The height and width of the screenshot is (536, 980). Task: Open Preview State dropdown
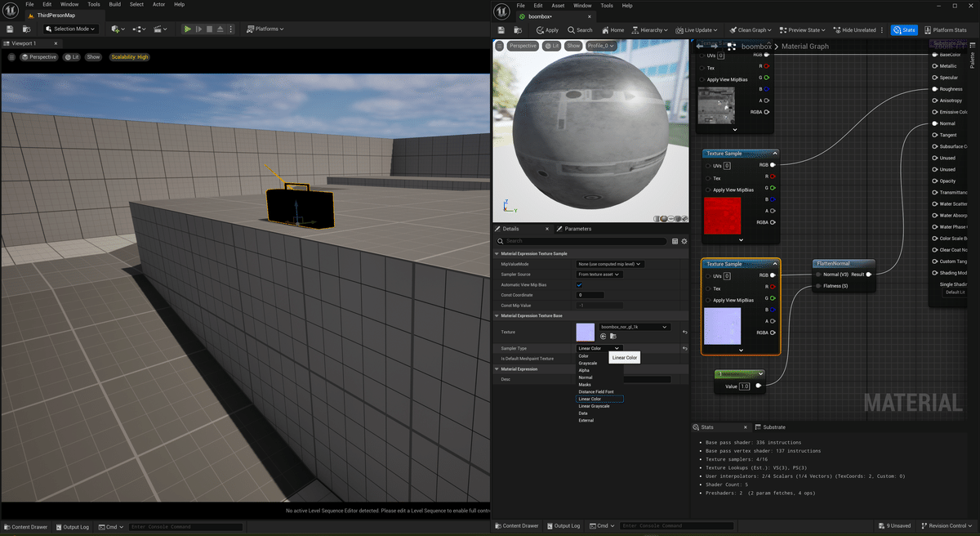tap(804, 30)
